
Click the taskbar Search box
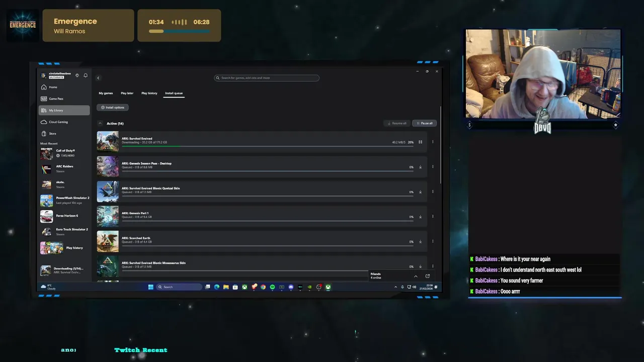point(179,287)
